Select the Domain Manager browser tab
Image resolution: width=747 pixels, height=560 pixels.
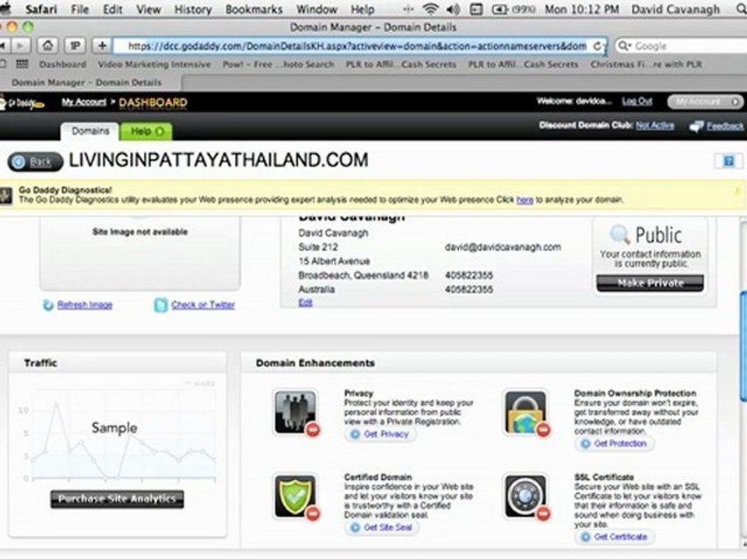pyautogui.click(x=86, y=82)
